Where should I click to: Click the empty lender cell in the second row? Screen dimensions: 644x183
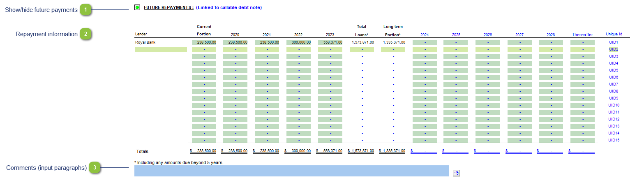tap(161, 49)
